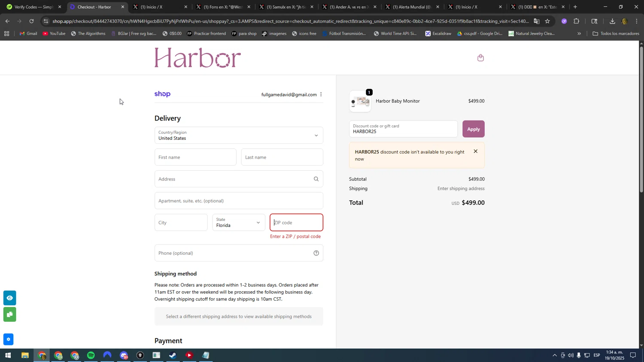
Task: Open Steam from the taskbar
Action: click(x=173, y=355)
